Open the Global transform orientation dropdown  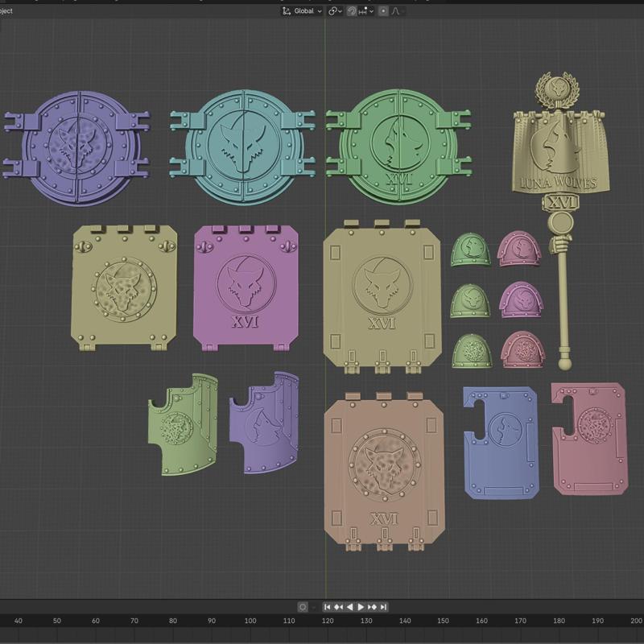click(302, 11)
